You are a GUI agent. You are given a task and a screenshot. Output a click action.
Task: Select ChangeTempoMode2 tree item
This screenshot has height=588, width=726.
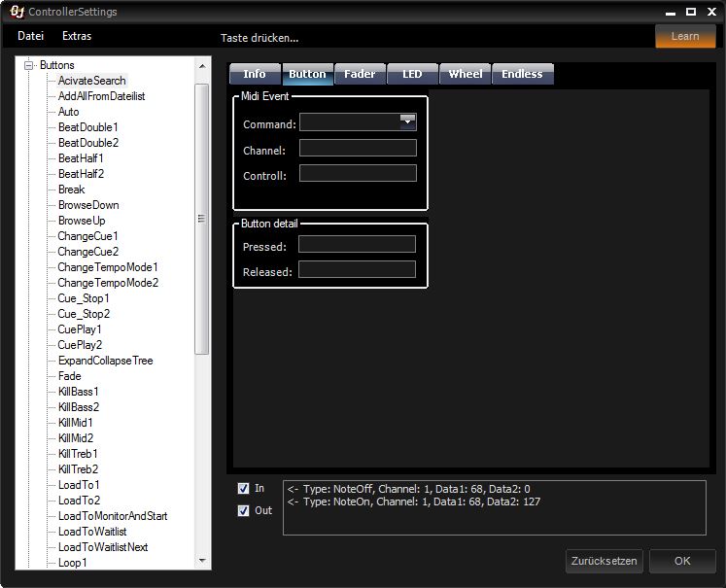coord(108,283)
